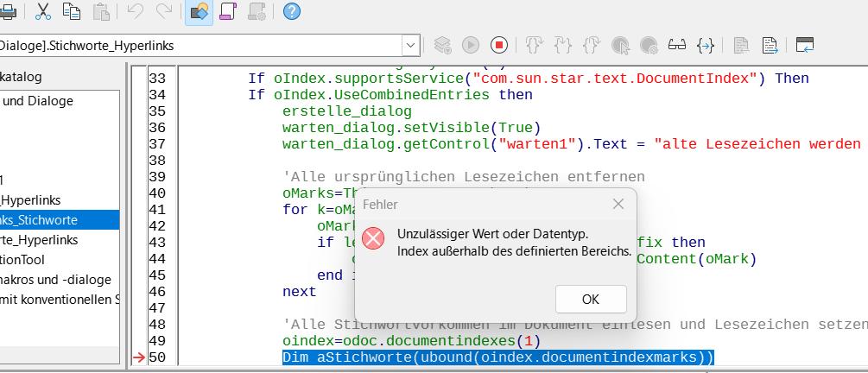The height and width of the screenshot is (373, 868).
Task: Click the Import Dialog window icon
Action: (x=805, y=45)
